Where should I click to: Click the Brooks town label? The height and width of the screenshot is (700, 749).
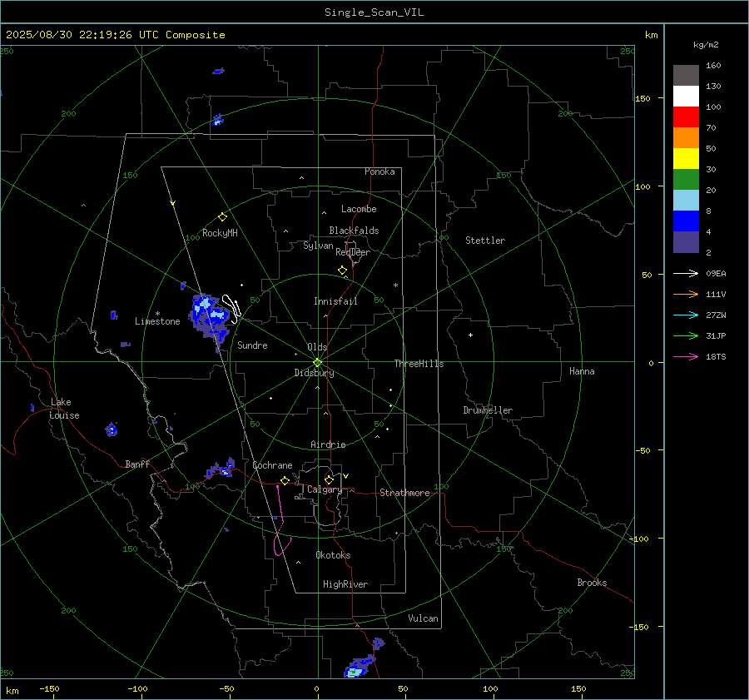592,583
